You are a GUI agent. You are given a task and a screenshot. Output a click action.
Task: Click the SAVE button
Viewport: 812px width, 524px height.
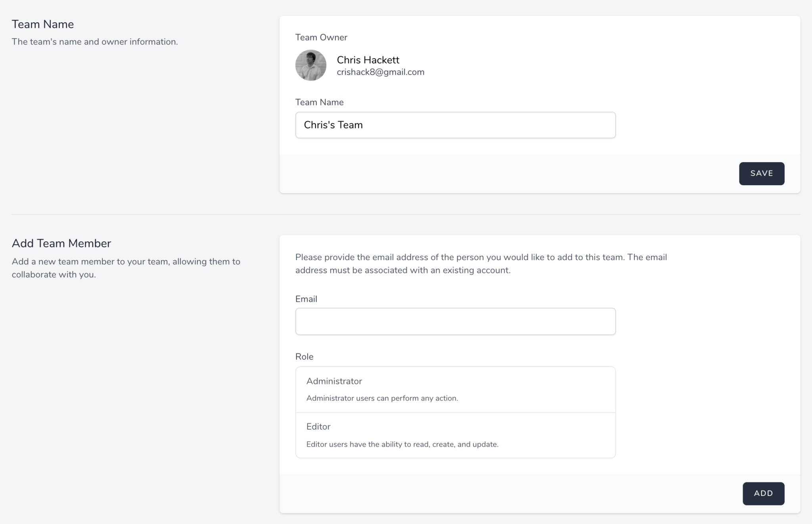click(x=762, y=173)
